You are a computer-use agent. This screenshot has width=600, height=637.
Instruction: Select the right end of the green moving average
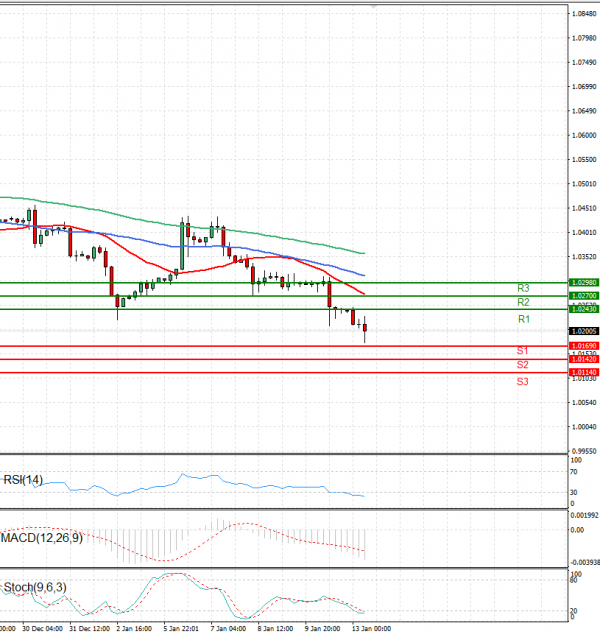click(364, 254)
